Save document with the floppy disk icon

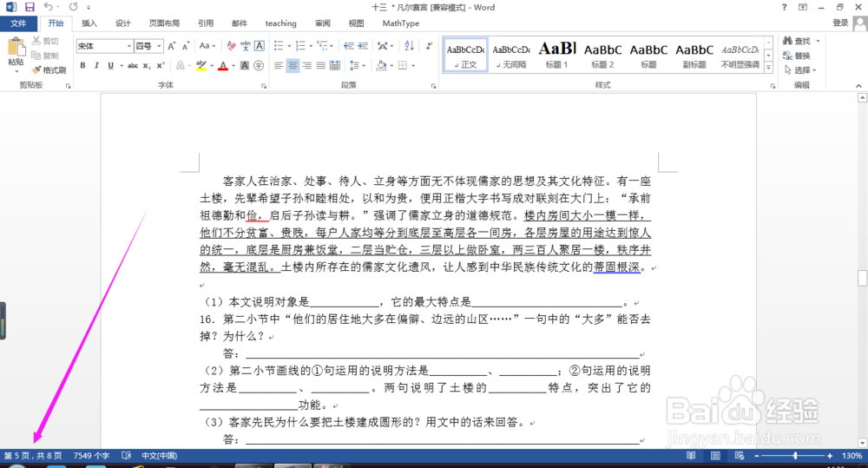click(30, 7)
